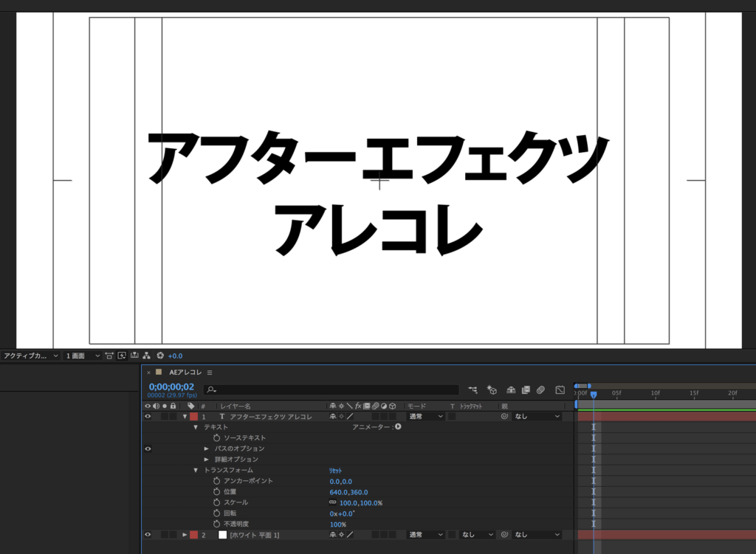The width and height of the screenshot is (756, 554).
Task: Toggle stopwatch for スケール
Action: click(216, 502)
